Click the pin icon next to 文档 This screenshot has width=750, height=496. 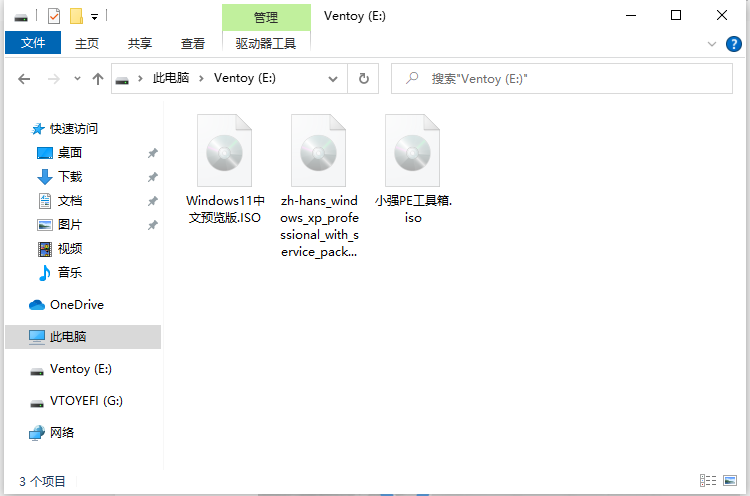[153, 201]
